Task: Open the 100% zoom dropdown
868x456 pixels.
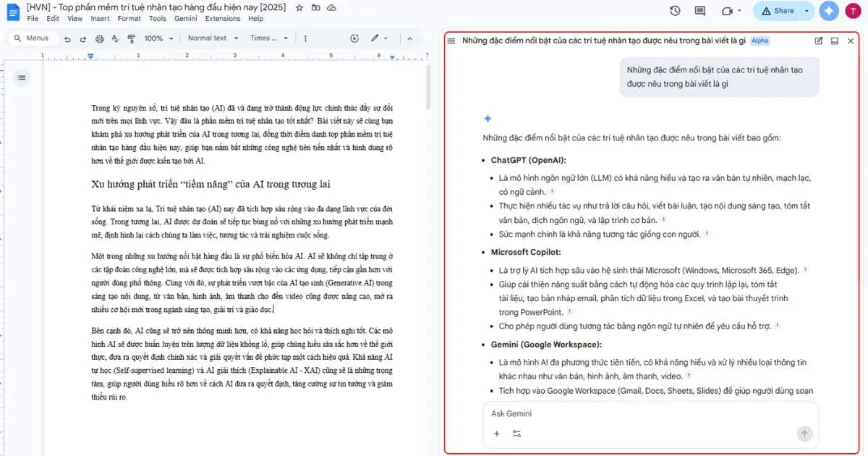Action: [x=158, y=38]
